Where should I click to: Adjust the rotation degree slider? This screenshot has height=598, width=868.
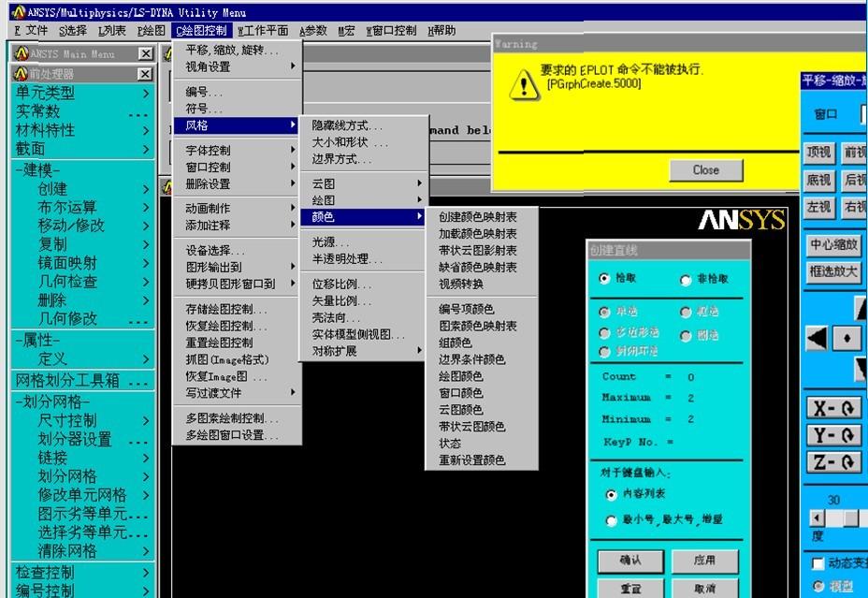(850, 518)
